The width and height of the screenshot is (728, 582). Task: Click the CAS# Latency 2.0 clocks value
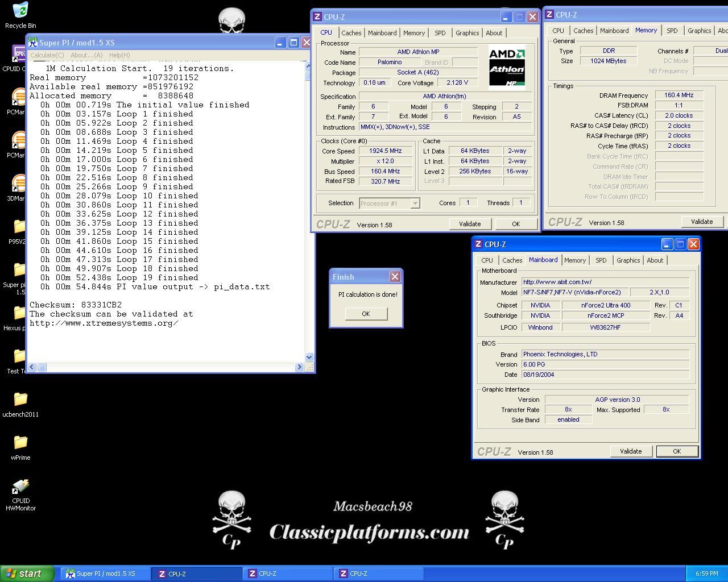(679, 115)
